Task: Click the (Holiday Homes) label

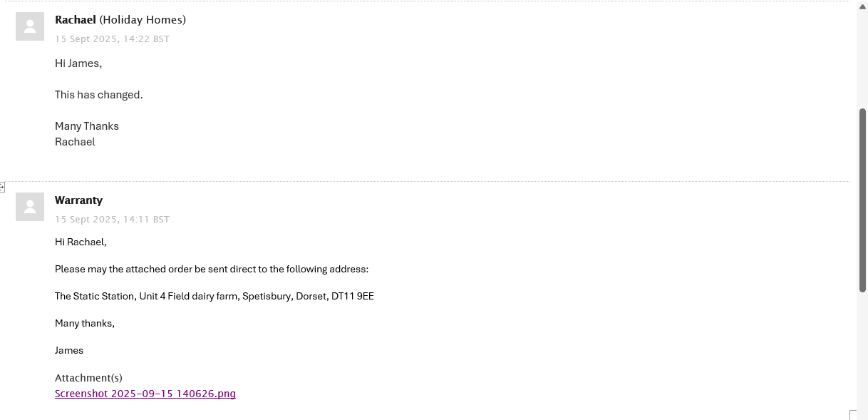Action: [x=143, y=20]
